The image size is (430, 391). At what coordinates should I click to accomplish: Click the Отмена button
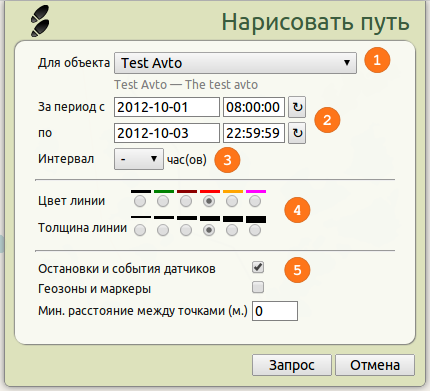pyautogui.click(x=375, y=365)
